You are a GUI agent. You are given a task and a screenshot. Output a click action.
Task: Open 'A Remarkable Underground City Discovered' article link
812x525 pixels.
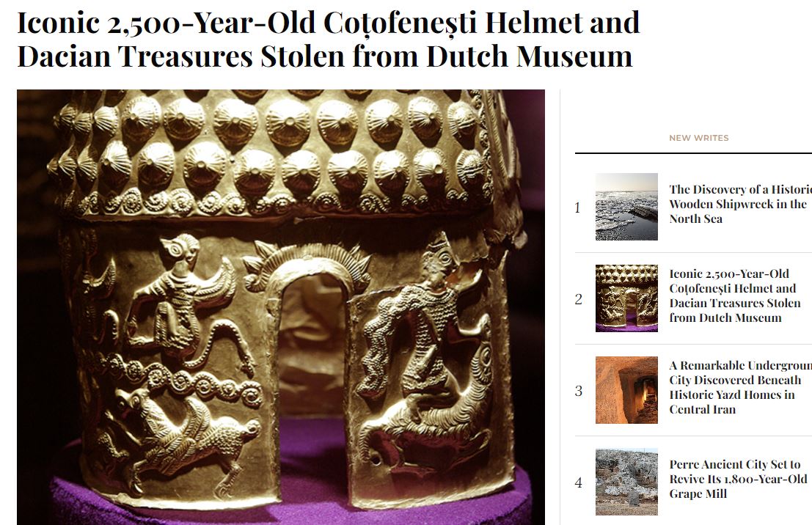pyautogui.click(x=741, y=387)
